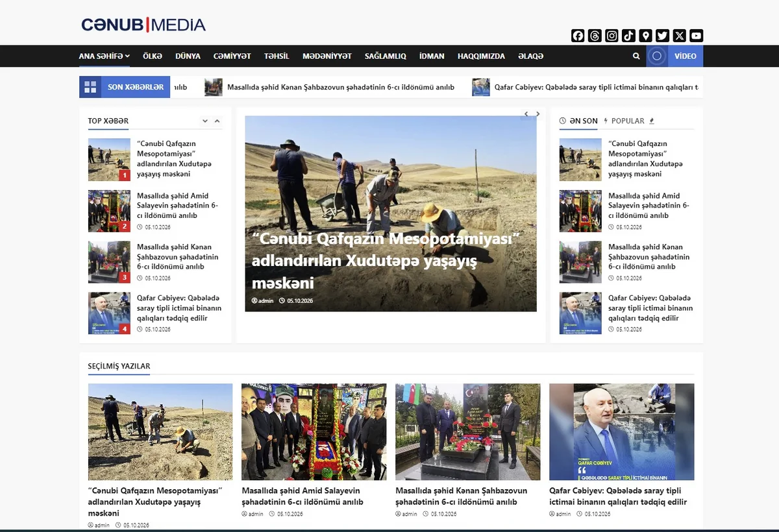The width and height of the screenshot is (779, 532).
Task: Open the TƏHSİL menu item
Action: (277, 56)
